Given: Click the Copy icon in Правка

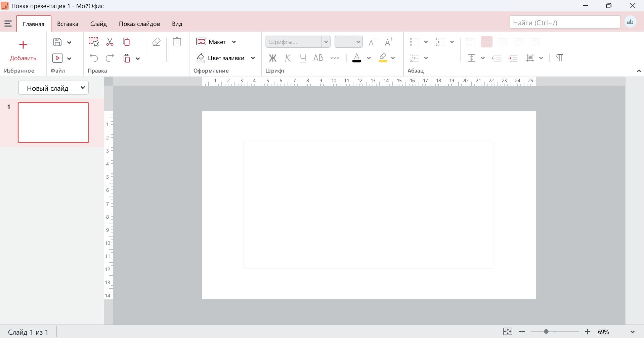Looking at the screenshot, I should (x=126, y=42).
